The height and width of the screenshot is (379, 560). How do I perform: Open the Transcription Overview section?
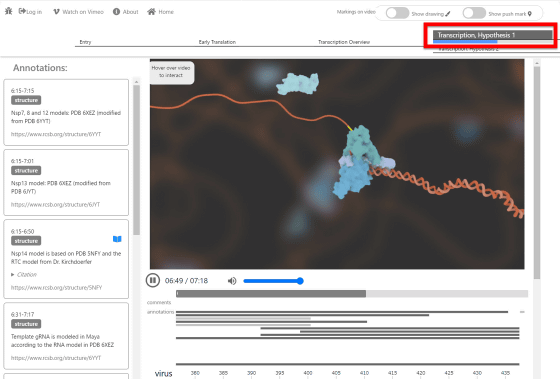(x=344, y=42)
